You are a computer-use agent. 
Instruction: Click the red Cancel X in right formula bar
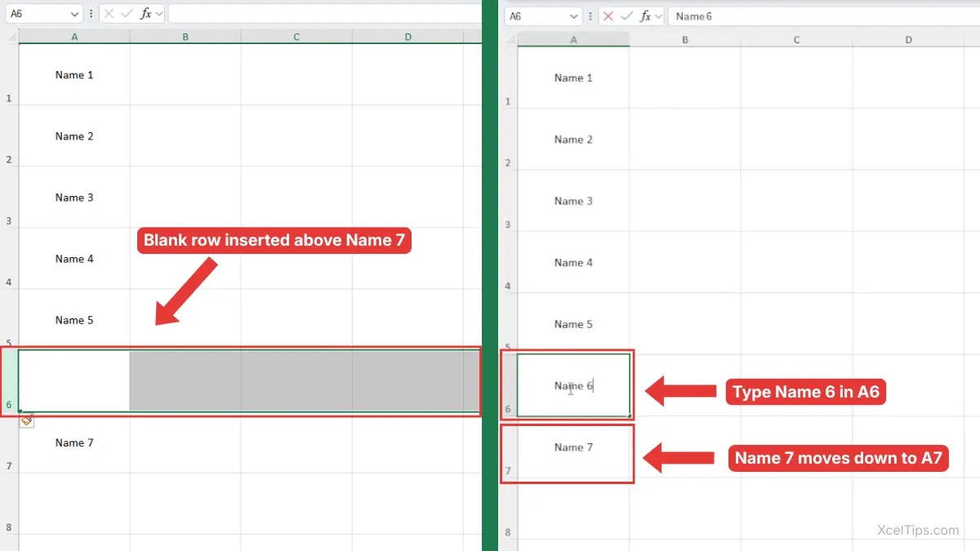(x=608, y=16)
